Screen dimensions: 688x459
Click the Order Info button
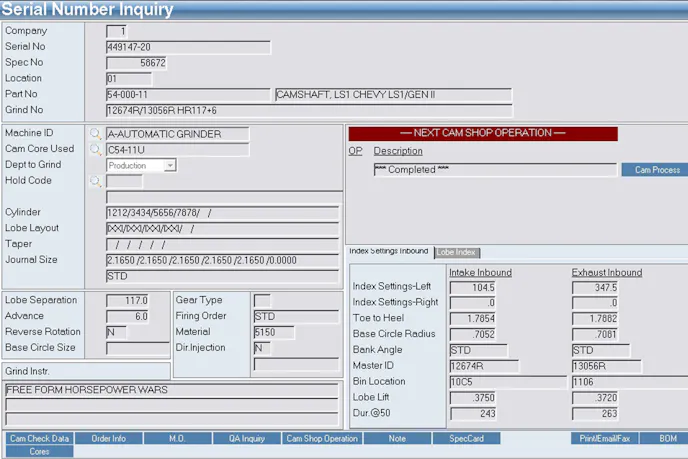click(108, 438)
